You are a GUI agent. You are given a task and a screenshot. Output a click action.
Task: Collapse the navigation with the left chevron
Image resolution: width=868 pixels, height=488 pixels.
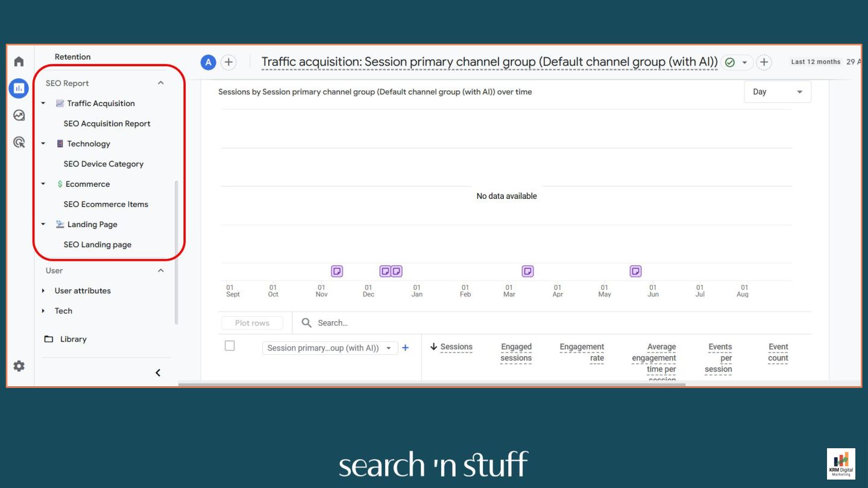[158, 373]
